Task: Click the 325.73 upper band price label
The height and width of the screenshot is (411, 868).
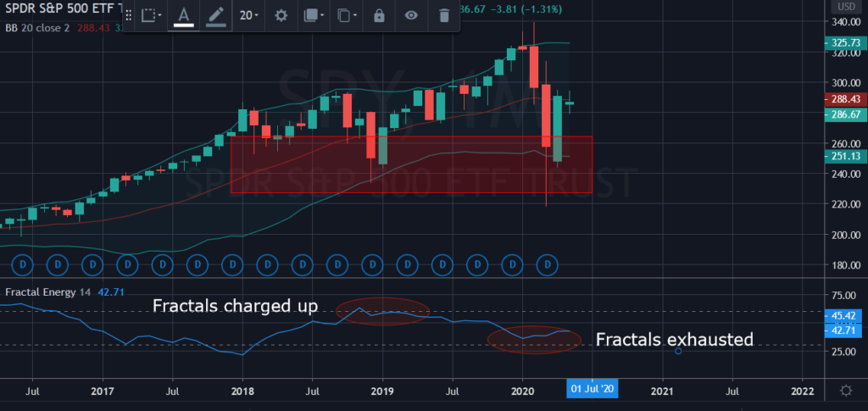Action: pos(845,43)
